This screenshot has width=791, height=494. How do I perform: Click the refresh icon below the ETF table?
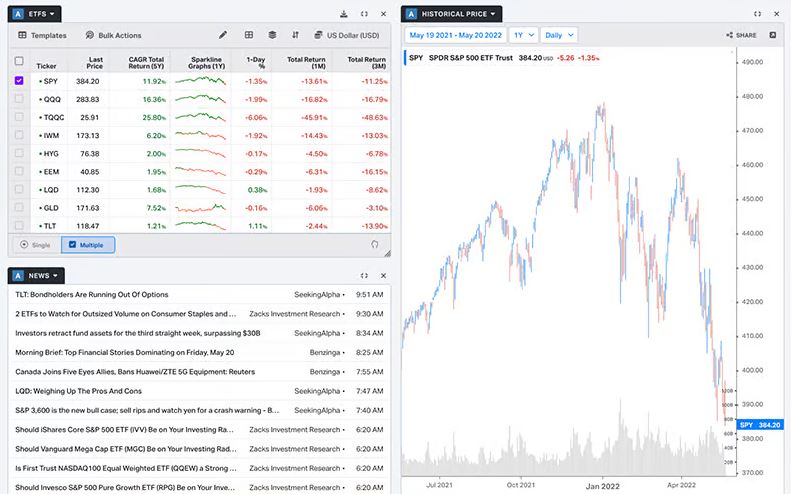374,244
